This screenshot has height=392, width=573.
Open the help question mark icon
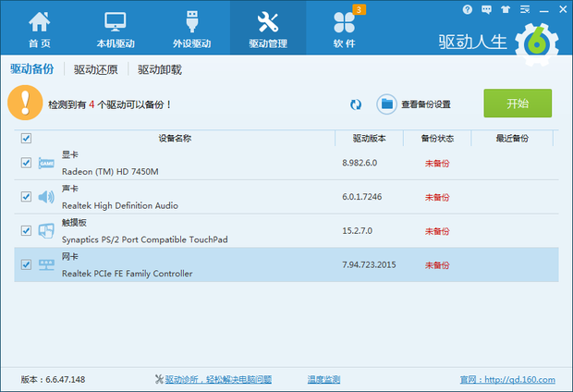click(x=467, y=9)
